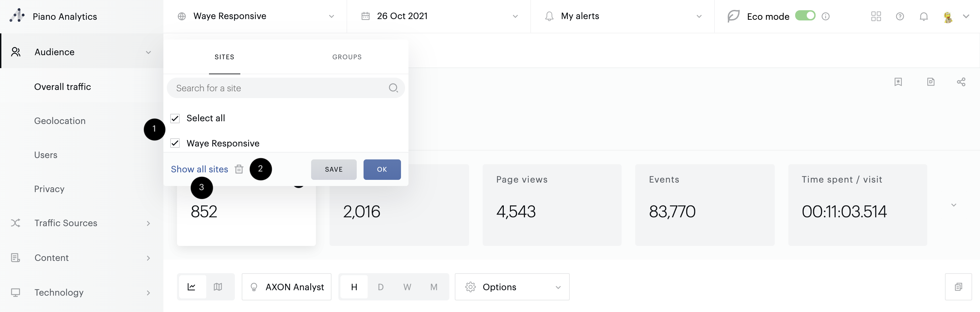Open the notifications bell icon
This screenshot has width=980, height=312.
coord(923,16)
